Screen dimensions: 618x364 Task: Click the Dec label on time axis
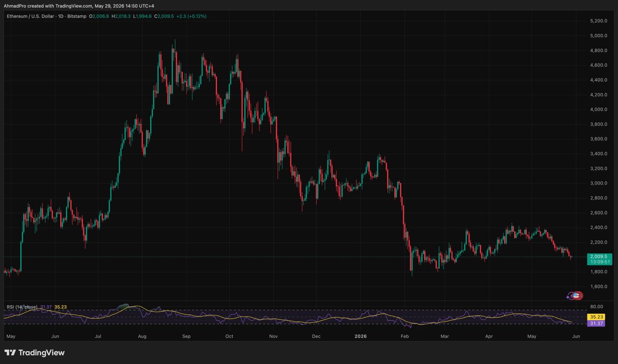(316, 336)
